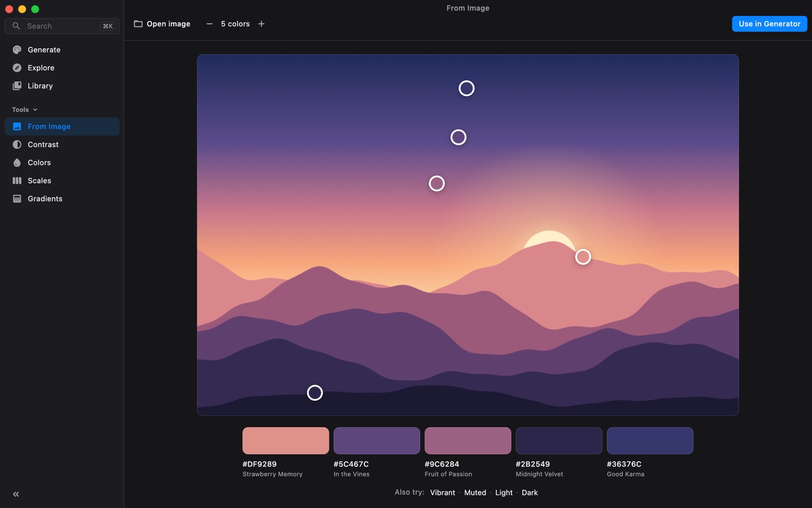
Task: Collapse the sidebar with double-chevron icon
Action: (x=16, y=494)
